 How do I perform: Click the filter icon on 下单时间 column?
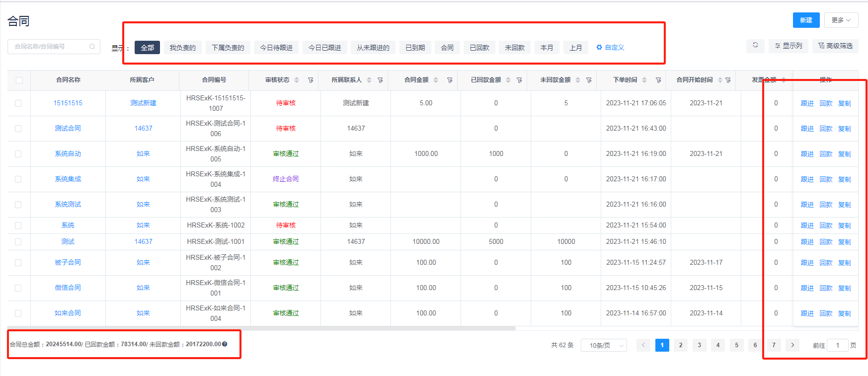point(658,80)
